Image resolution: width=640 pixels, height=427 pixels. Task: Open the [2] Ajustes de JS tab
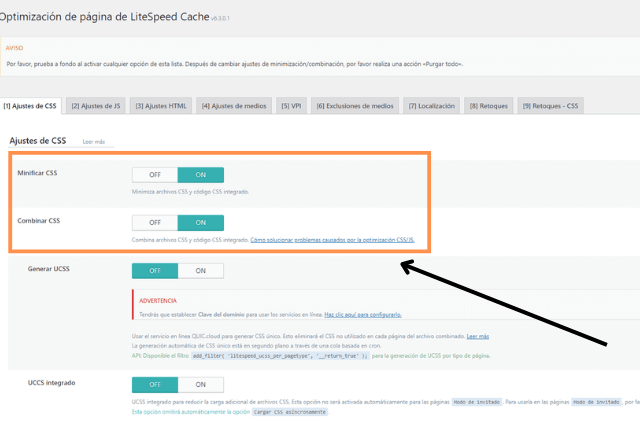point(96,106)
